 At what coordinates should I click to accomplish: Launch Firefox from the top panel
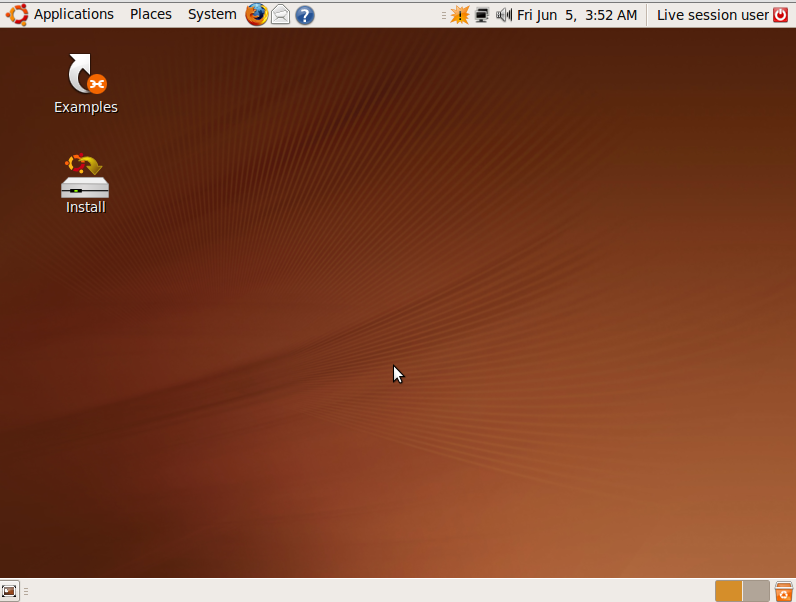pyautogui.click(x=256, y=15)
